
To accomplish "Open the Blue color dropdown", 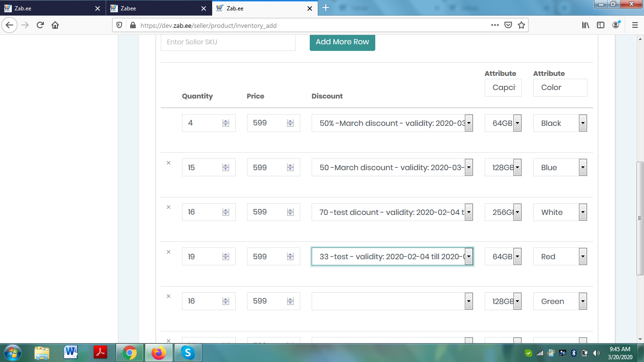I will (x=560, y=167).
